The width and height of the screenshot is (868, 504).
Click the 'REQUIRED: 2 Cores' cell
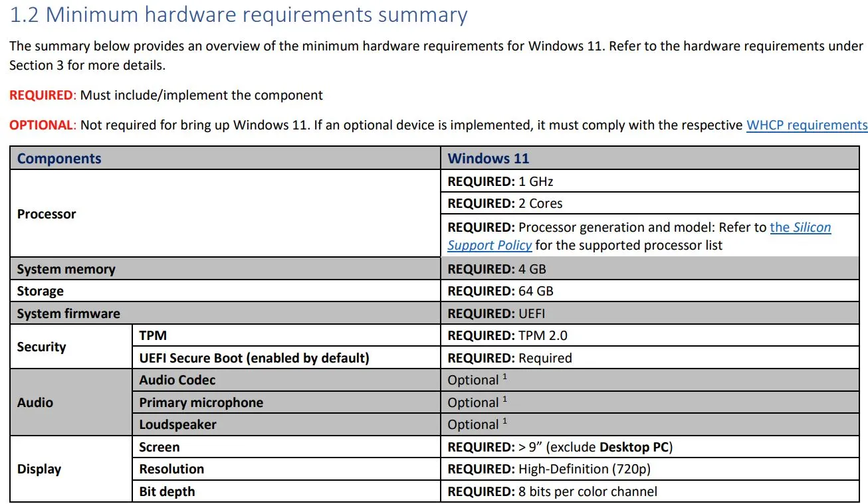point(649,203)
